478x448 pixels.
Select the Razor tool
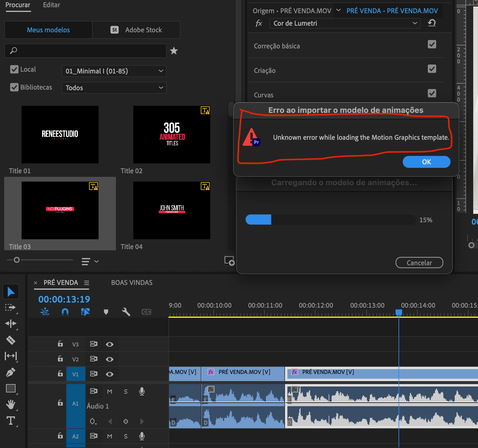[11, 340]
